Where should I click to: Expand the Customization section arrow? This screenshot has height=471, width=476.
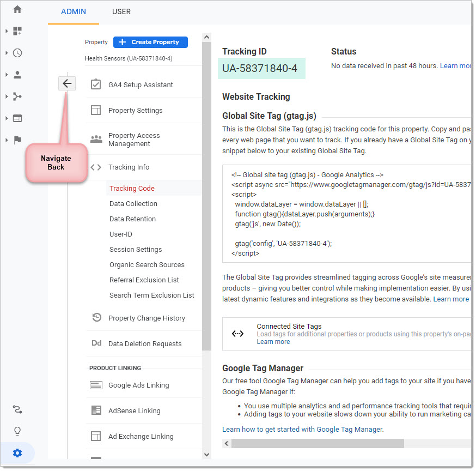point(7,31)
